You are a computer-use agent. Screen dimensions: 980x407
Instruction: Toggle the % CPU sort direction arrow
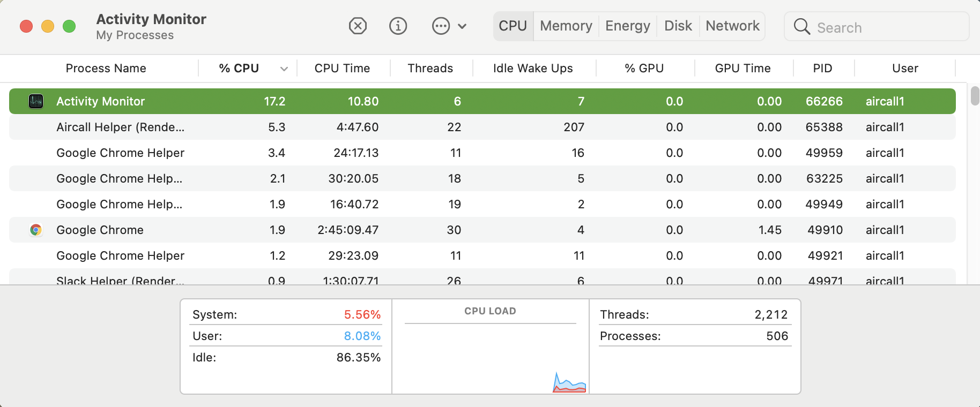[284, 69]
